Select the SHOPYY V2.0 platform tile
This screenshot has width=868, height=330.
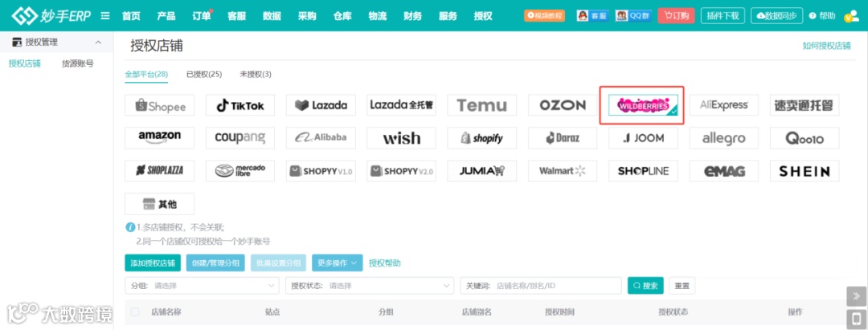[401, 171]
